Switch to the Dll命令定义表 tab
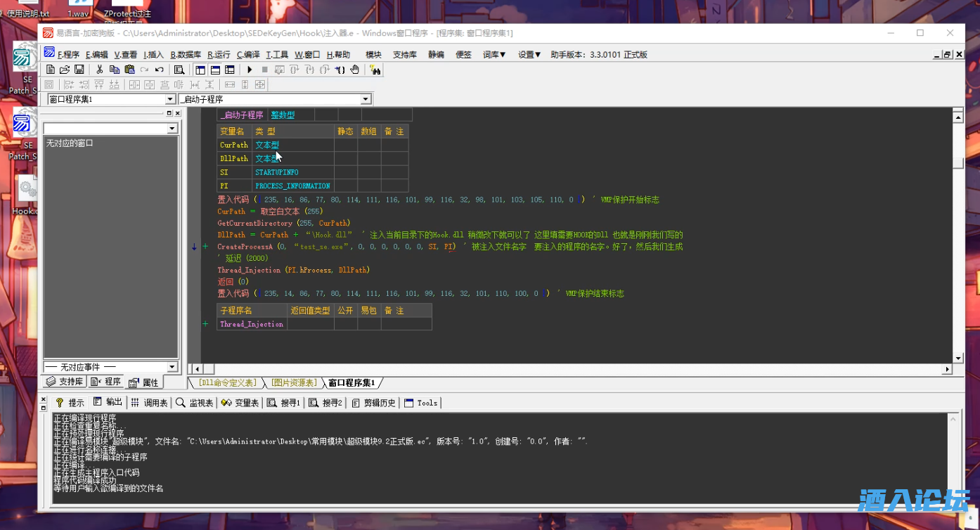Screen dimensions: 980x530 (227, 383)
